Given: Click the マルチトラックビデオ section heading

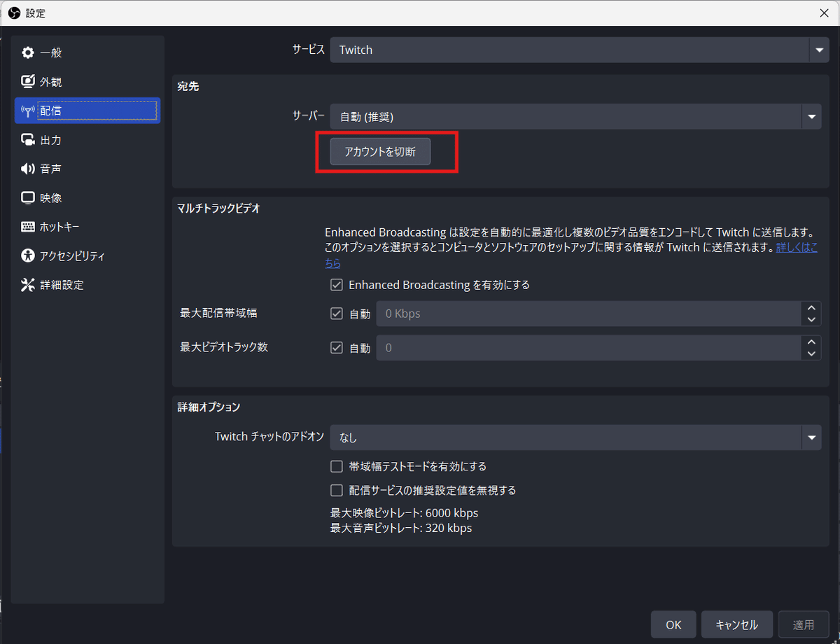Looking at the screenshot, I should 218,209.
